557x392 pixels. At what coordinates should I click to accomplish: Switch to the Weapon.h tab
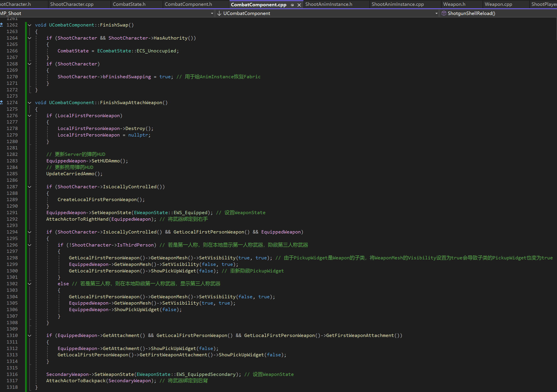454,4
